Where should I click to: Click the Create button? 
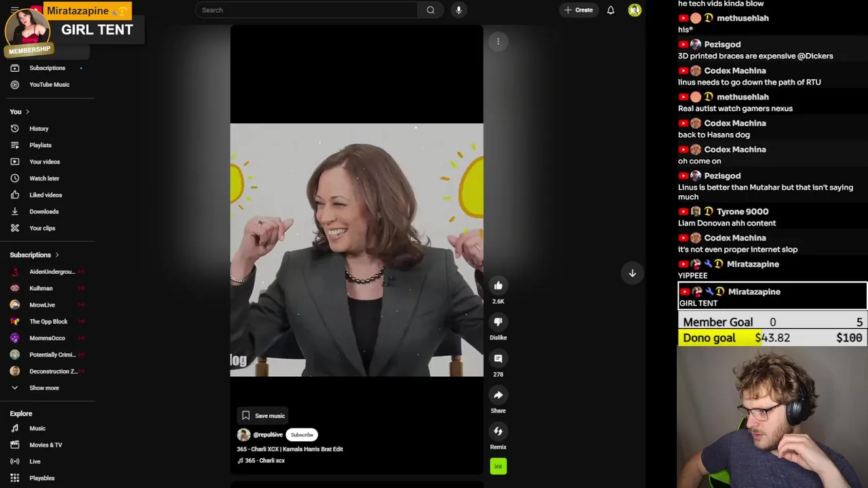(578, 10)
